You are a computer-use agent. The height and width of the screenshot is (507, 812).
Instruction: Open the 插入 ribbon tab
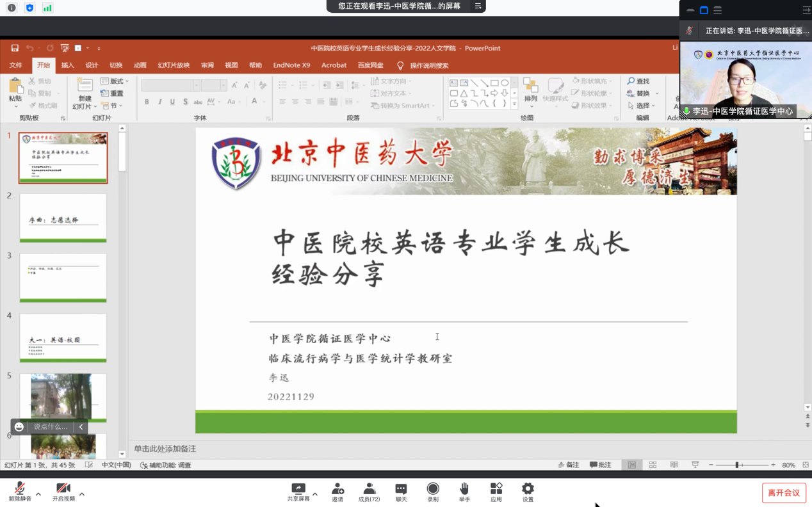pyautogui.click(x=67, y=65)
